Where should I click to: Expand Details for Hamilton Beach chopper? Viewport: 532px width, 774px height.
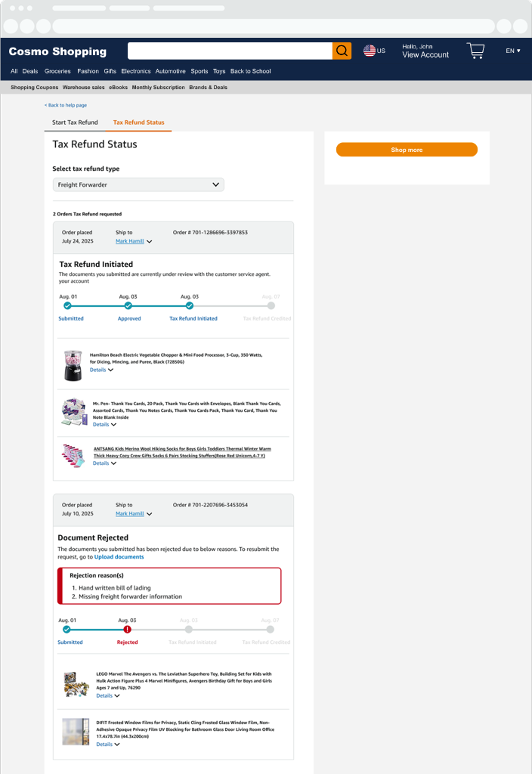tap(101, 370)
